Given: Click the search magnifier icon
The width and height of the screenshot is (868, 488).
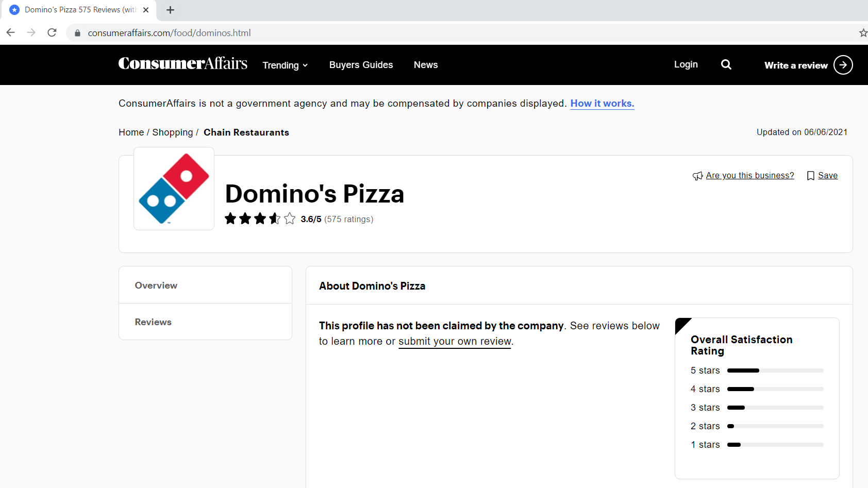Looking at the screenshot, I should pos(726,64).
